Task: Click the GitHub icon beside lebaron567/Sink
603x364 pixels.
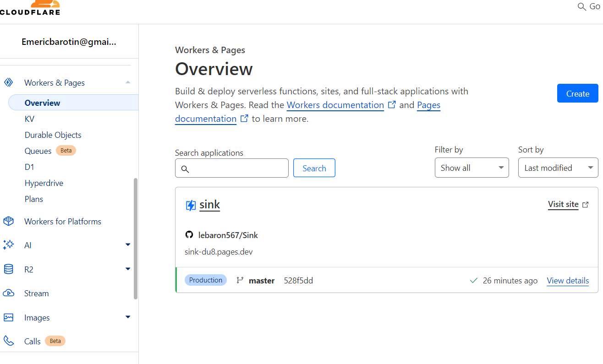Action: coord(189,235)
